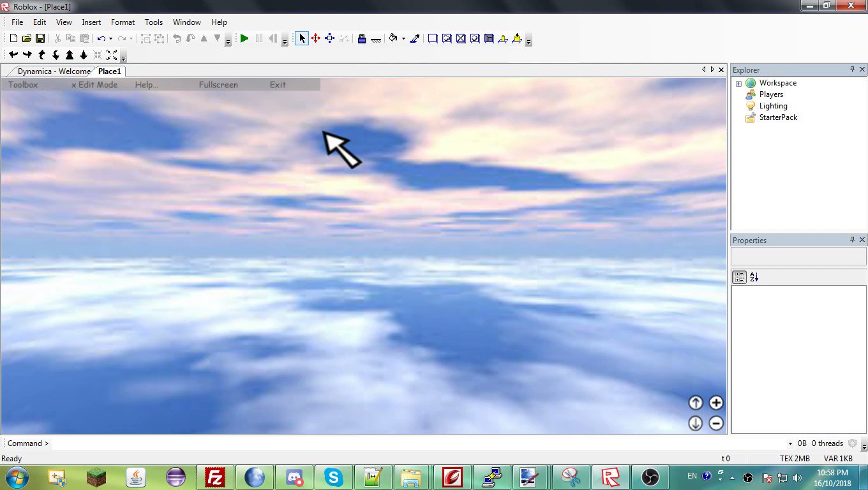Pin the Explorer panel
The image size is (868, 490).
pos(852,70)
